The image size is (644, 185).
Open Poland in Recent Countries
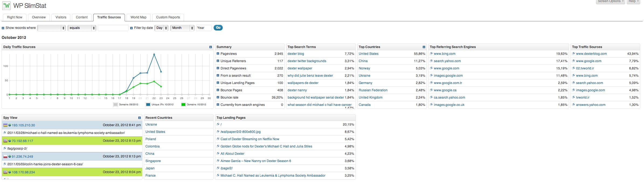pyautogui.click(x=151, y=139)
